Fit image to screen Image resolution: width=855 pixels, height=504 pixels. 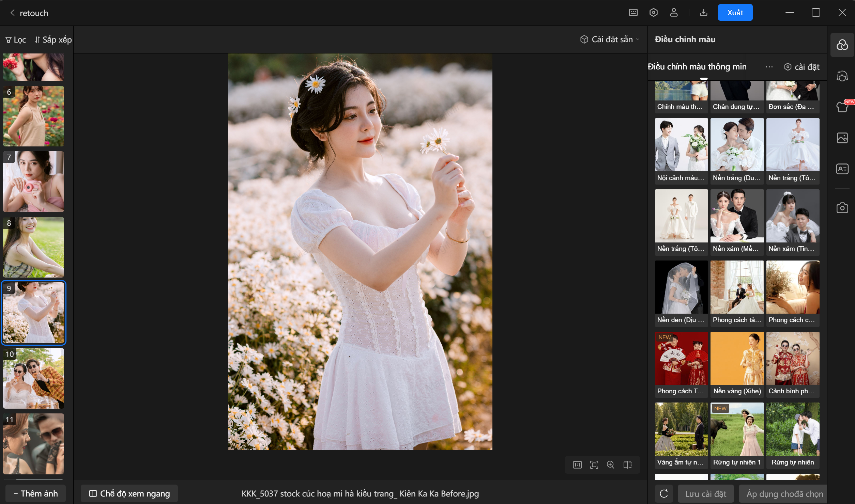(594, 465)
